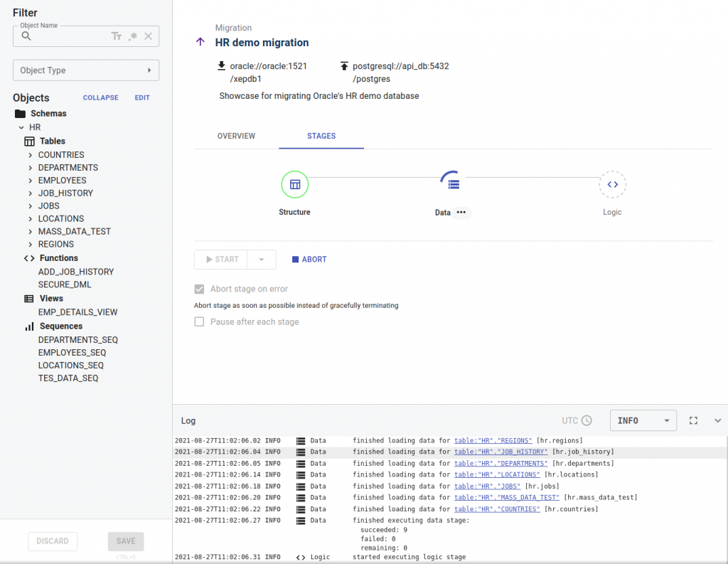
Task: Click ABORT to stop migration
Action: [x=309, y=259]
